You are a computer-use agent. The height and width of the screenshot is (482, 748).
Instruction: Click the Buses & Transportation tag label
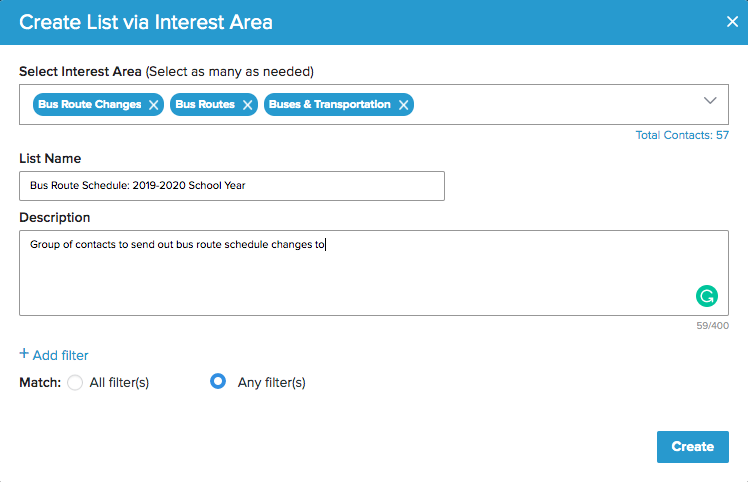pos(329,105)
